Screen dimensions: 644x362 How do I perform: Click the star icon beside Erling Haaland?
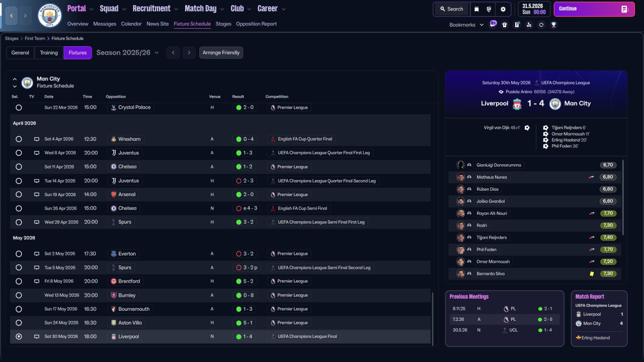click(x=579, y=338)
